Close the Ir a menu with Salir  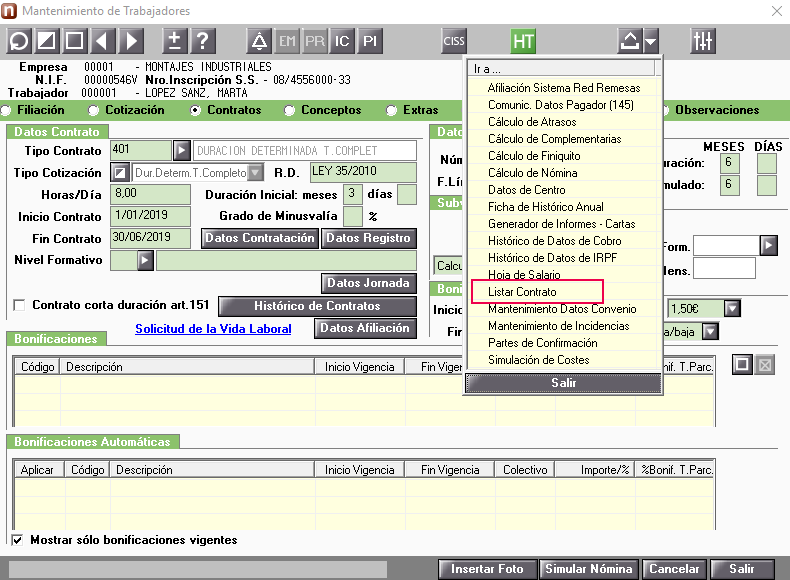[563, 383]
